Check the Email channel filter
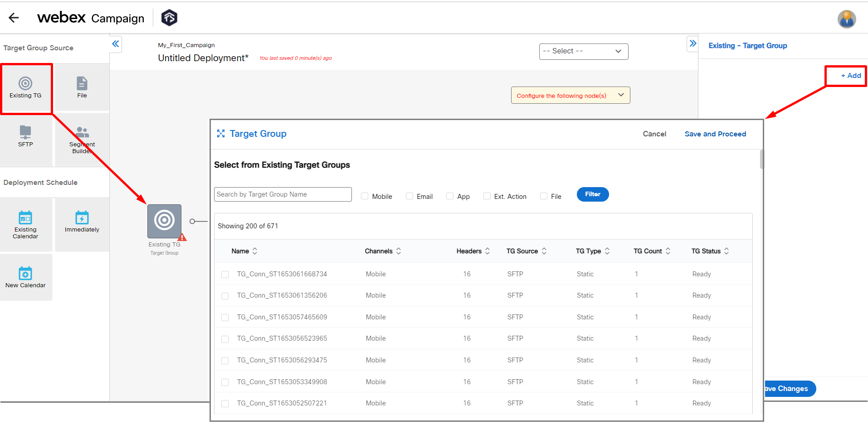868x444 pixels. point(409,196)
